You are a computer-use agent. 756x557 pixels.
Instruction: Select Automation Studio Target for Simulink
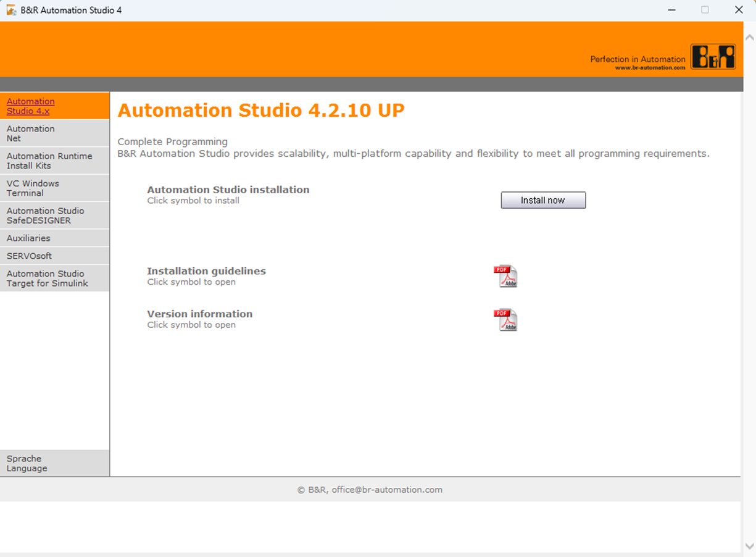click(45, 278)
